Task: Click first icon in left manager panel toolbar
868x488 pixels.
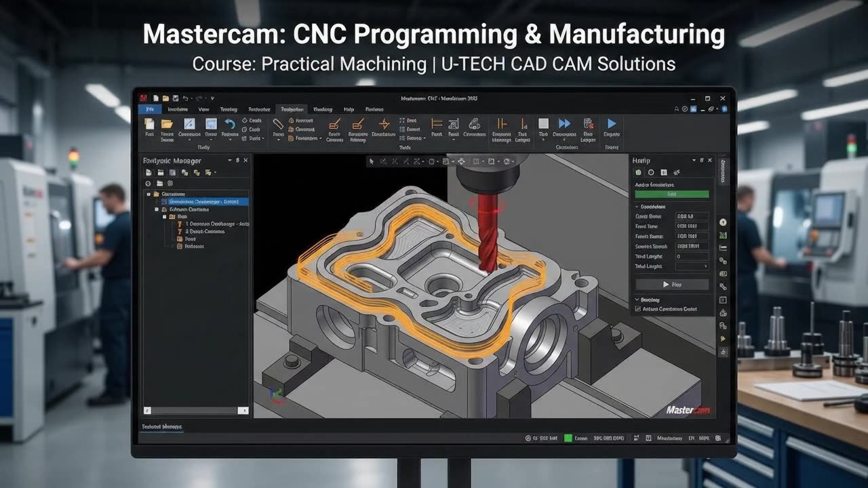Action: 149,173
